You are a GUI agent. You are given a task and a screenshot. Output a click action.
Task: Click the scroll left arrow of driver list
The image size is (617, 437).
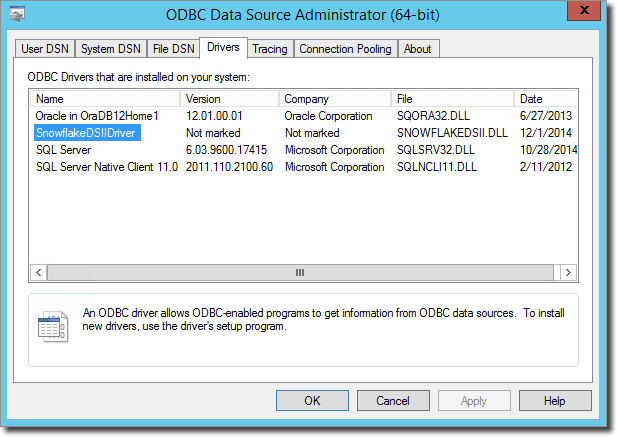pos(39,272)
